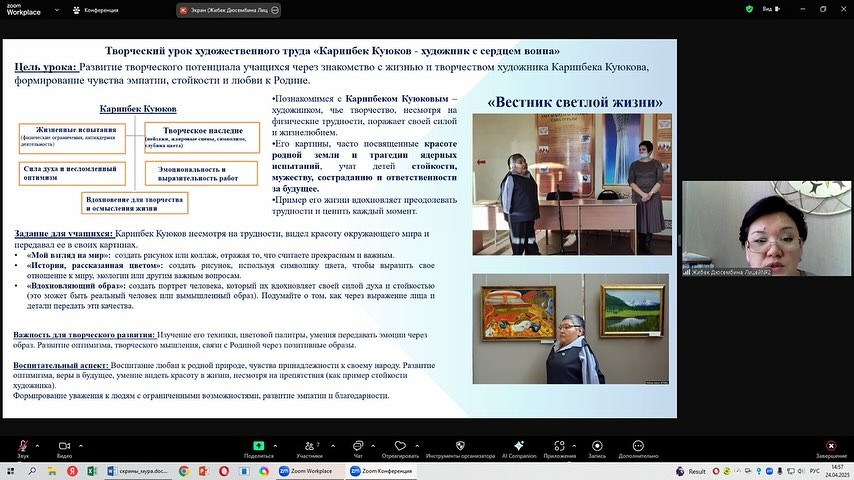The width and height of the screenshot is (854, 480).
Task: Click the top classroom photo on the slide
Action: [x=572, y=184]
